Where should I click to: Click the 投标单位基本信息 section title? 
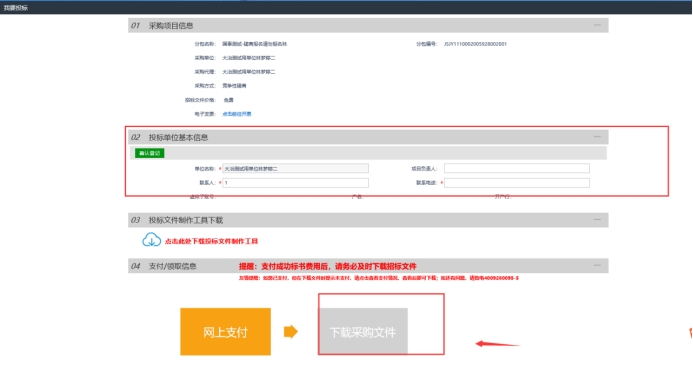pos(178,137)
